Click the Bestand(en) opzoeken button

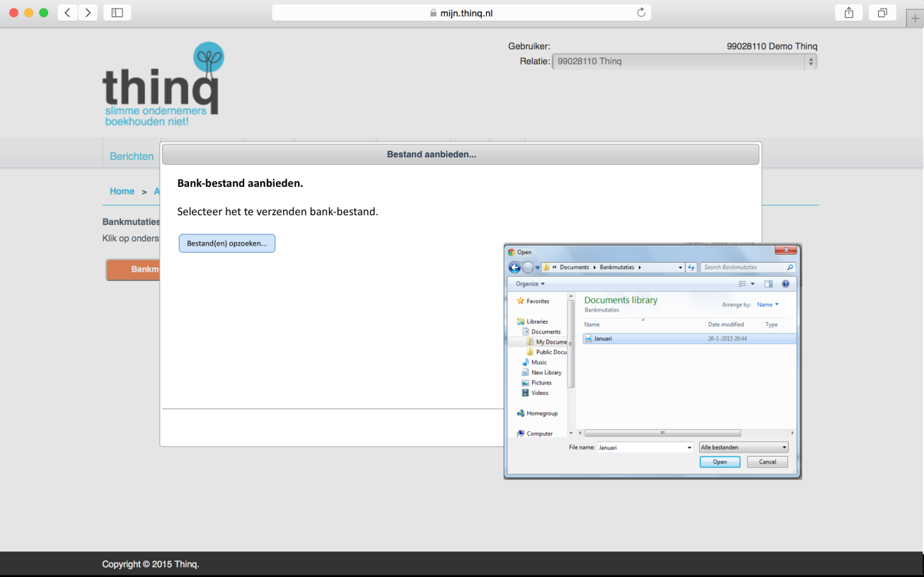[227, 244]
